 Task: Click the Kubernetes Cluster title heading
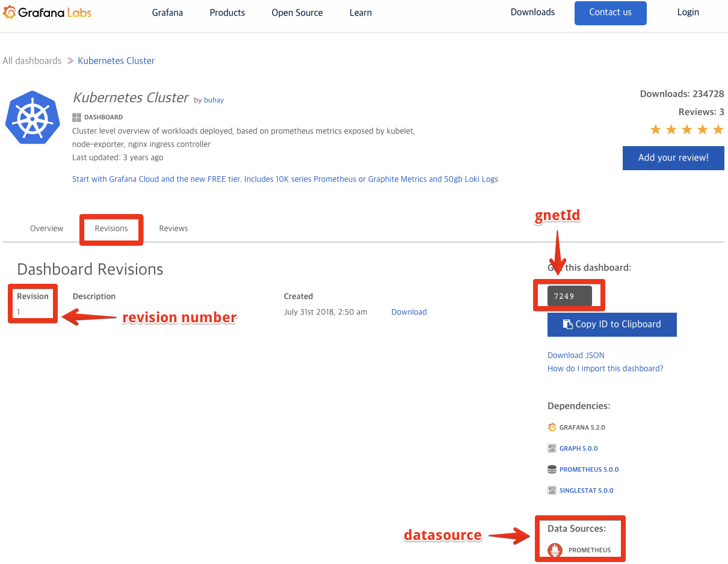pyautogui.click(x=131, y=97)
